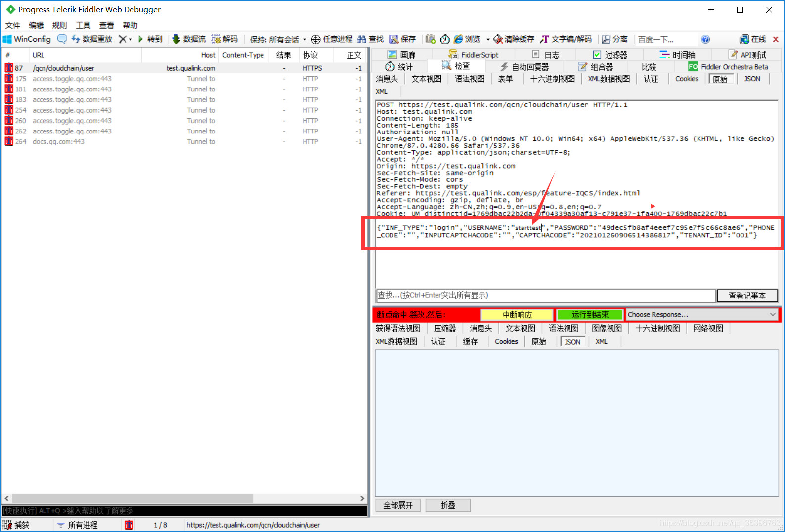Click the green 运行到结束 run to completion button
The height and width of the screenshot is (532, 785).
590,315
